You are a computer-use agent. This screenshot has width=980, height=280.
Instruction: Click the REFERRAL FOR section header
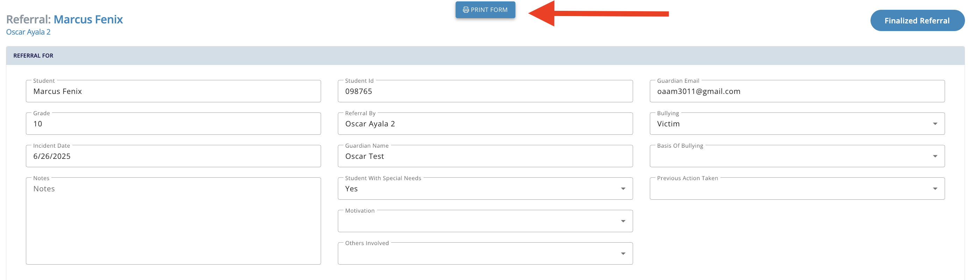[485, 56]
